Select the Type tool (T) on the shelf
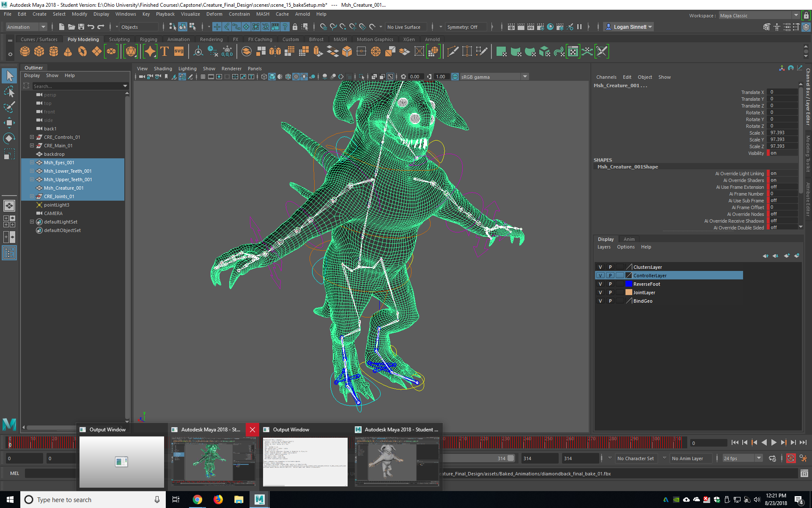The image size is (812, 508). click(165, 51)
